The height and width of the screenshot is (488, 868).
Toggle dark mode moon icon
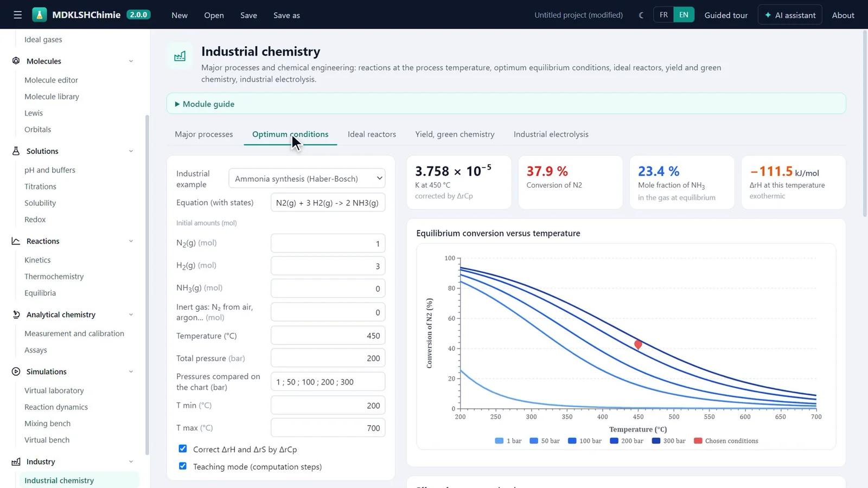tap(641, 15)
